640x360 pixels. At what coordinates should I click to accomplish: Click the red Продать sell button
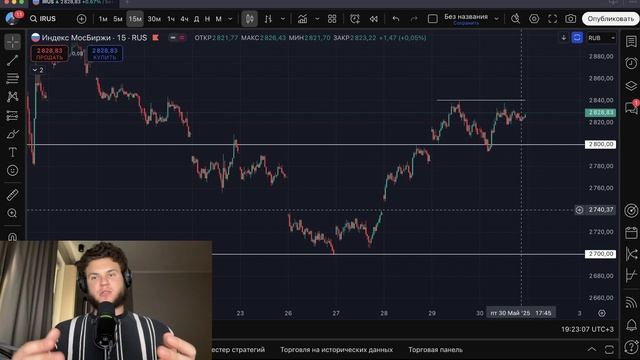pos(49,53)
